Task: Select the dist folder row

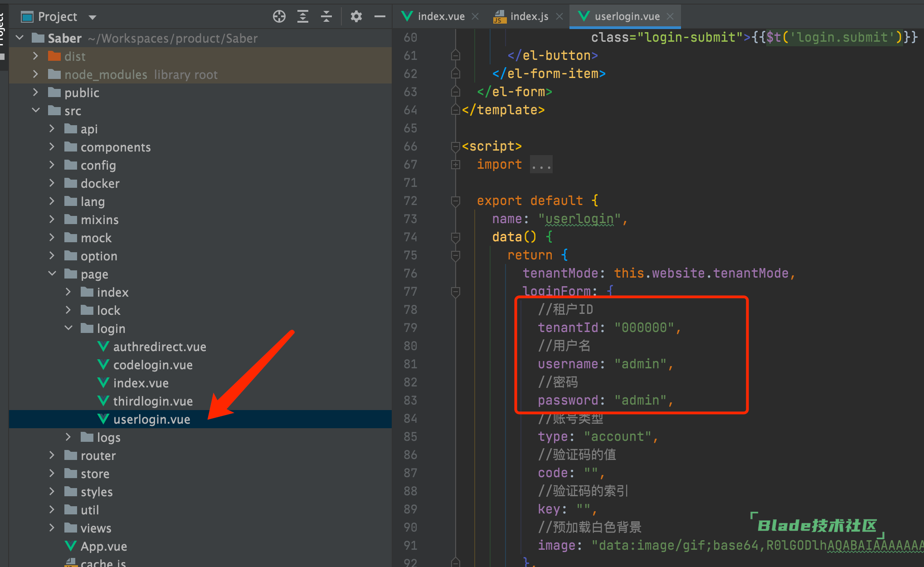Action: [200, 56]
